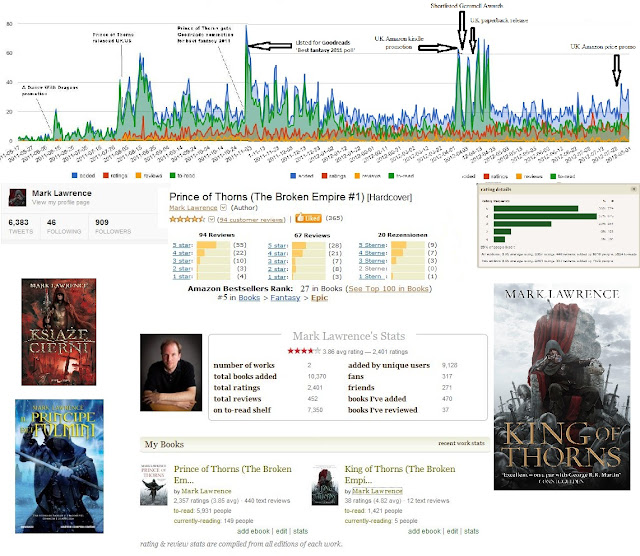This screenshot has width=640, height=556.
Task: Click edit under Prince of Thorns
Action: [x=281, y=531]
